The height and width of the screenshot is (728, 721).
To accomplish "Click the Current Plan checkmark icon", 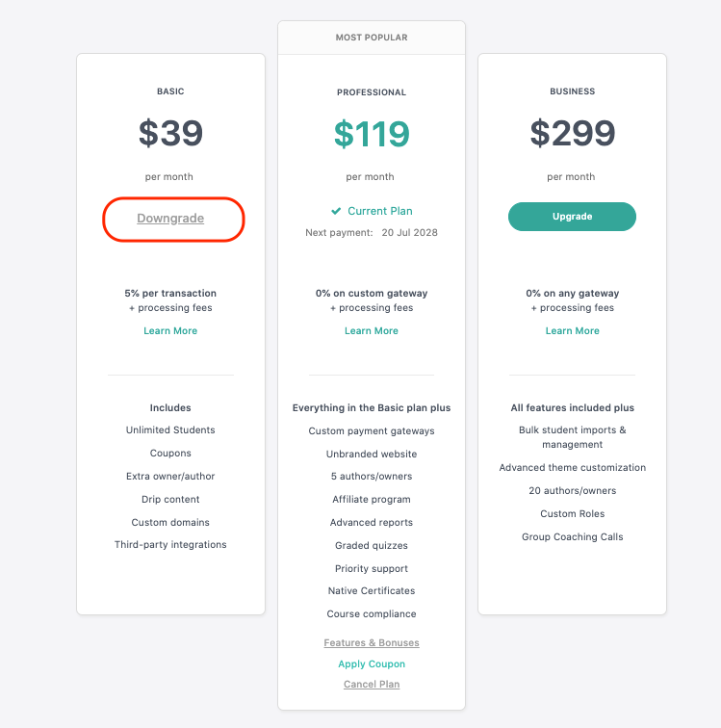I will click(336, 211).
